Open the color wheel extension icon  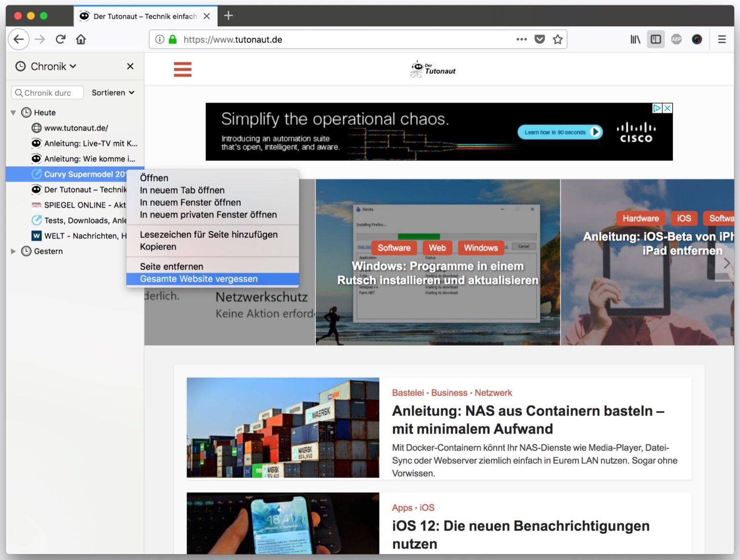[697, 40]
